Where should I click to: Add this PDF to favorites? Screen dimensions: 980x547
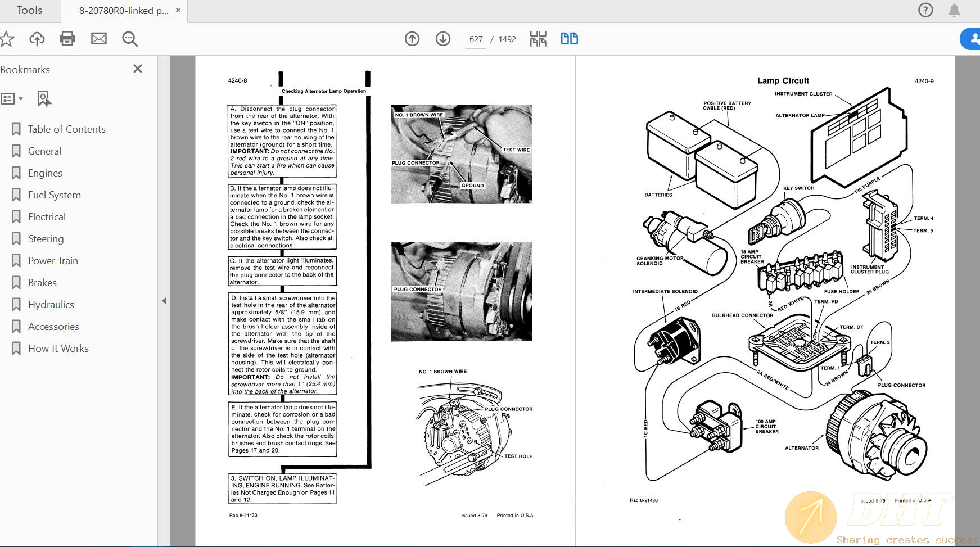point(7,39)
